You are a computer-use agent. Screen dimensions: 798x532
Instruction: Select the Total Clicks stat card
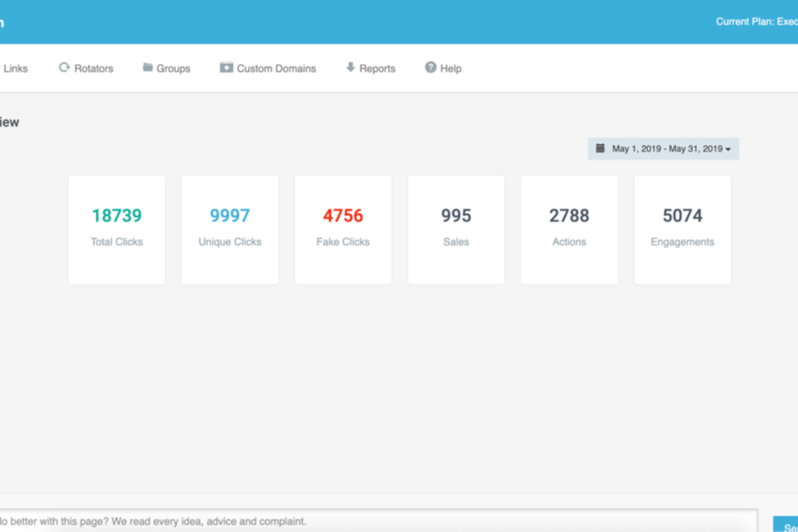coord(116,230)
